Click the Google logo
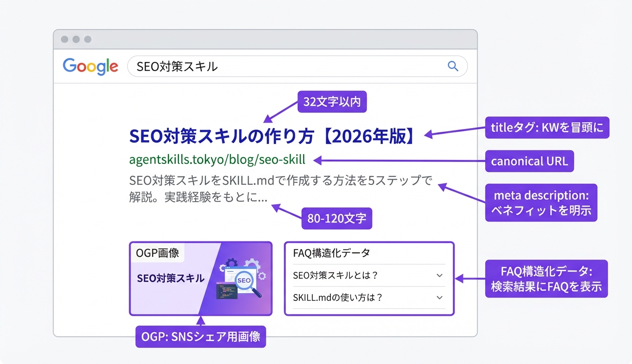This screenshot has height=364, width=632. point(90,66)
